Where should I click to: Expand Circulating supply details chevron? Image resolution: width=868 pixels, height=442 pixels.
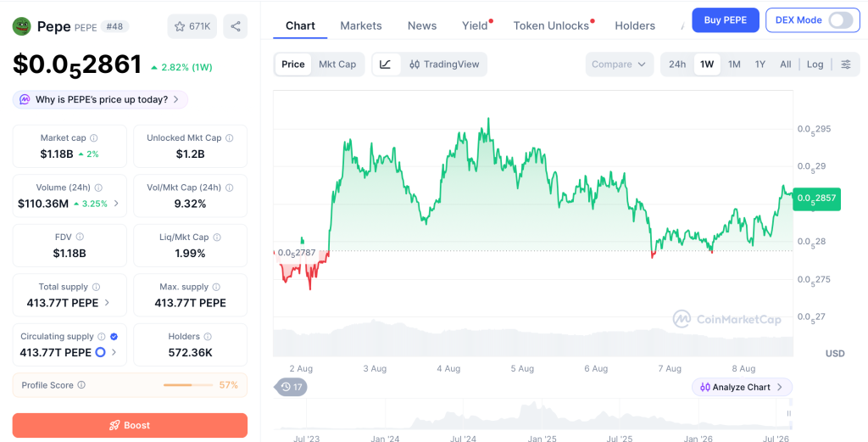click(x=114, y=352)
